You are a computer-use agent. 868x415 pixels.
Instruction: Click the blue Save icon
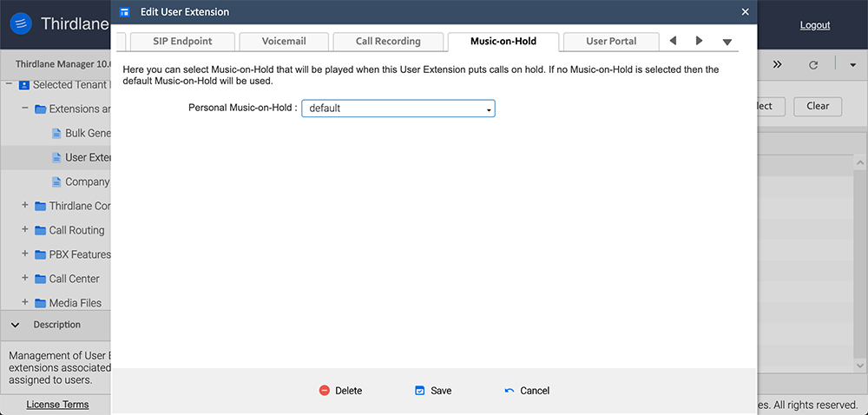point(419,391)
